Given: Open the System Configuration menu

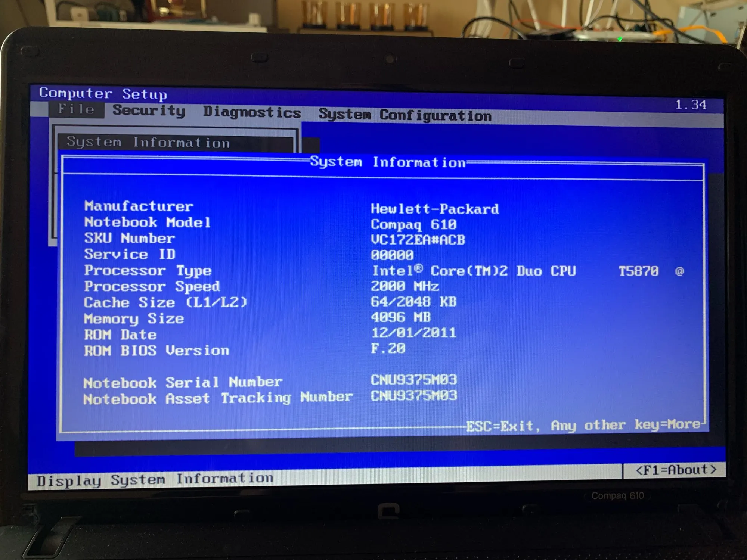Looking at the screenshot, I should tap(405, 115).
